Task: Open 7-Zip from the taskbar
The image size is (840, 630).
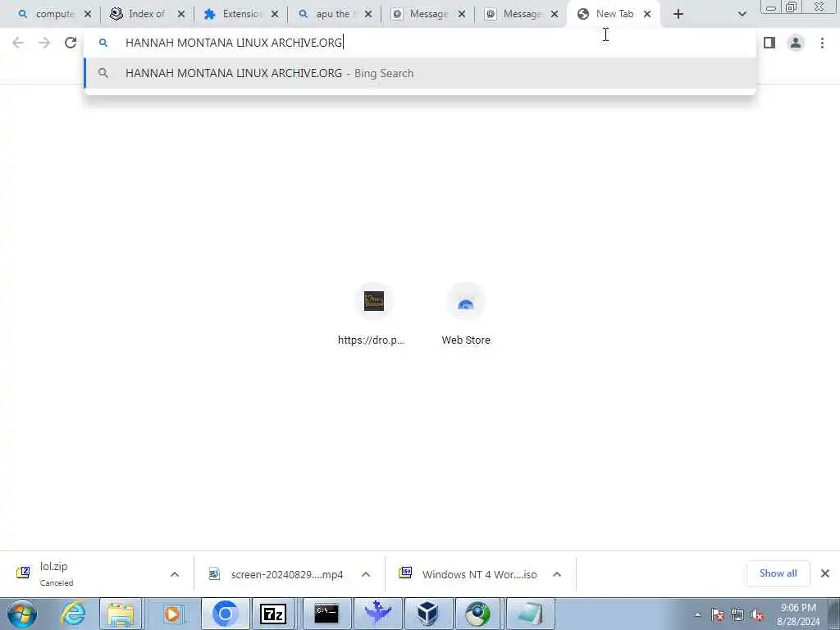Action: pyautogui.click(x=272, y=614)
